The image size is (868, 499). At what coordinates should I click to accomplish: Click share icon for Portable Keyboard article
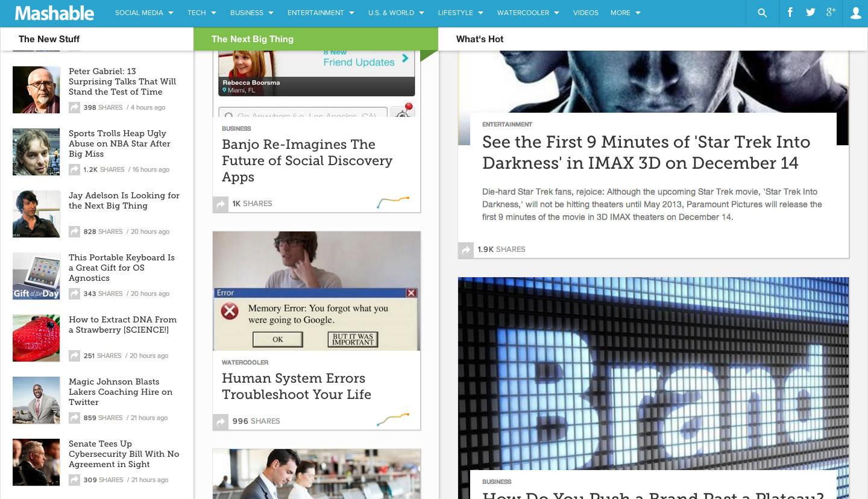pos(74,293)
